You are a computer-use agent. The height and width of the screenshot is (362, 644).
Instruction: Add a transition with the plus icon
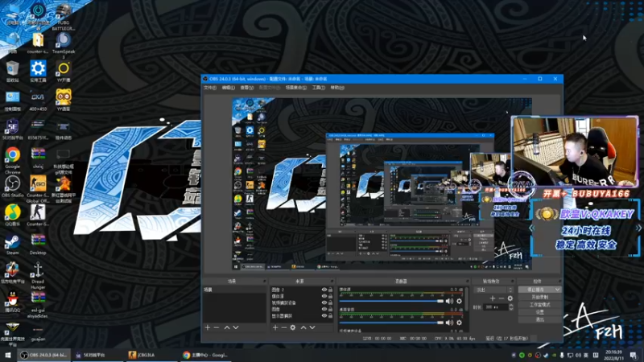[493, 298]
